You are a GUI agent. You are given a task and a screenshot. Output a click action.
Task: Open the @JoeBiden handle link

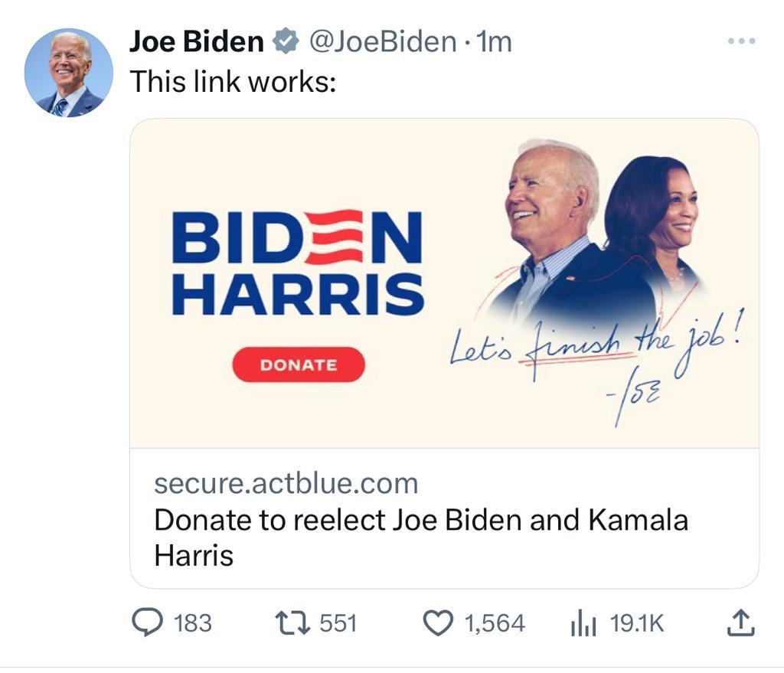381,41
